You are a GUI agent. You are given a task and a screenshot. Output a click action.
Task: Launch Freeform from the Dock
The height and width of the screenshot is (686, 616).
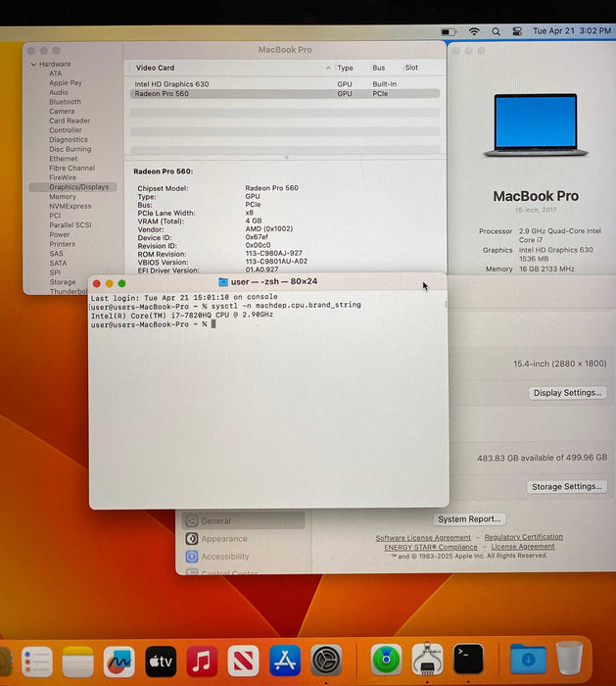click(118, 661)
